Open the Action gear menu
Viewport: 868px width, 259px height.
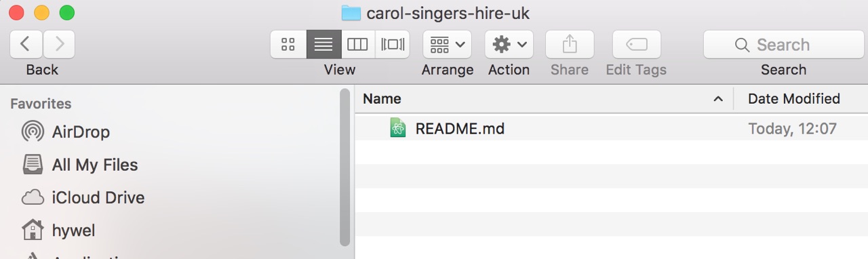pos(509,45)
